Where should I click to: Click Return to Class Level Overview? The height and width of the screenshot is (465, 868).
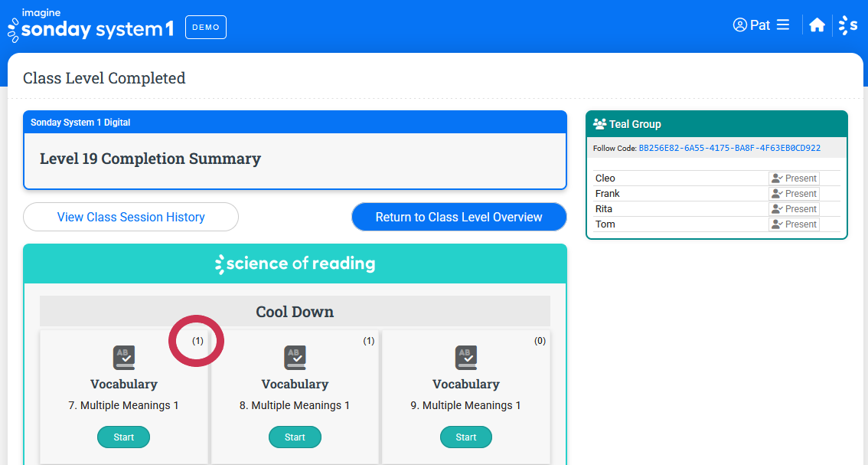pyautogui.click(x=459, y=217)
